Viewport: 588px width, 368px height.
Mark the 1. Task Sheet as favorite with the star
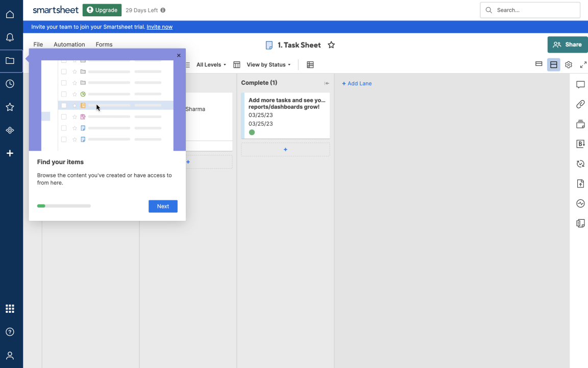pos(331,45)
